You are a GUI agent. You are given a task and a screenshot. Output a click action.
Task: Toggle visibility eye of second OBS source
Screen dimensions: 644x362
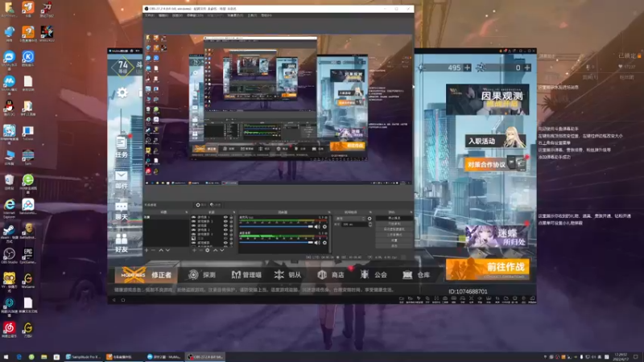click(x=225, y=221)
